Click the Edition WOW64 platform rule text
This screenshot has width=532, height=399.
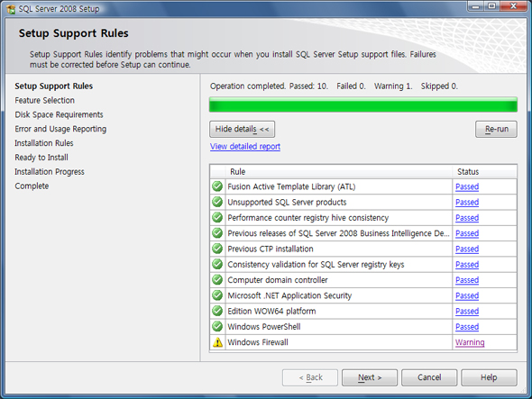[271, 312]
